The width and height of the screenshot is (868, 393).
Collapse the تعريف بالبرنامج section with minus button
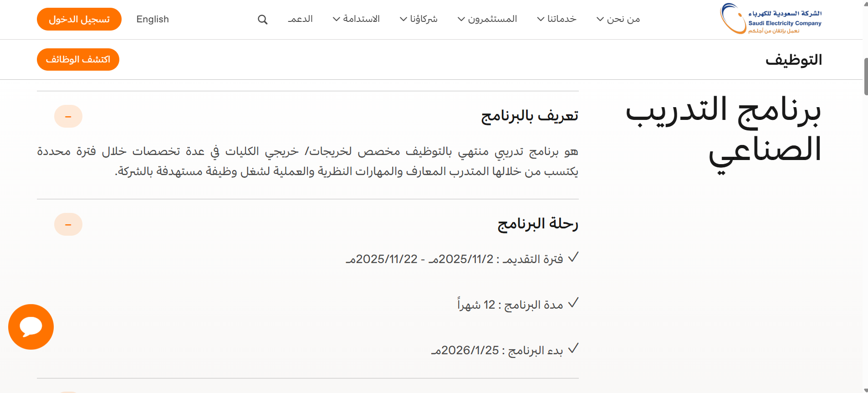pos(68,117)
